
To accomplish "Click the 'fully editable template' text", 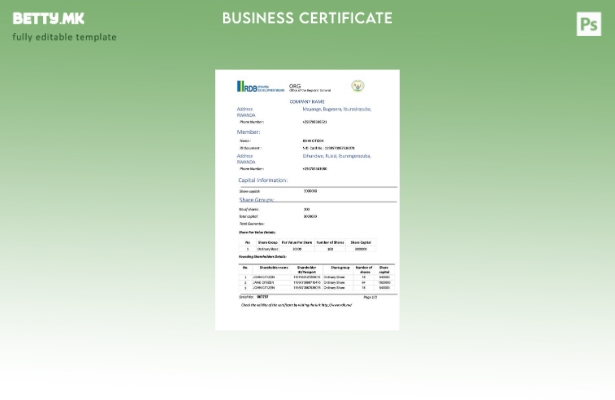I will (64, 37).
